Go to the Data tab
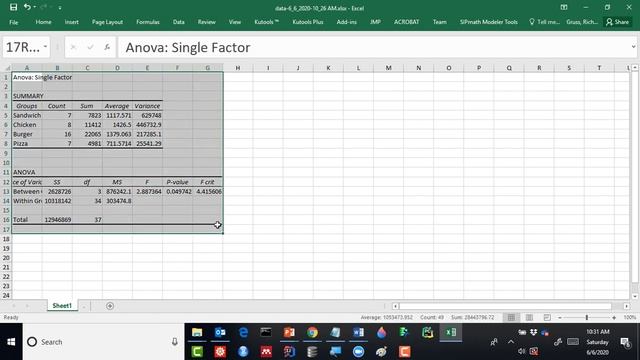 [178, 22]
